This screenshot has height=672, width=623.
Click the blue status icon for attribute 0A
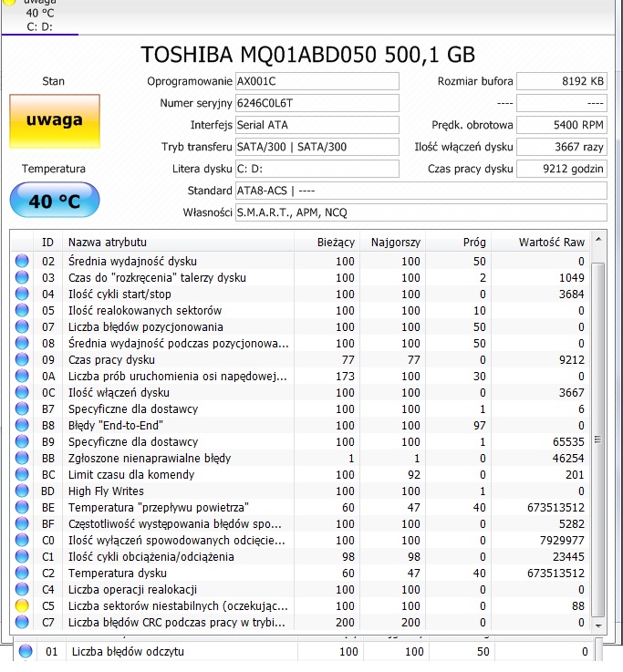(x=22, y=376)
